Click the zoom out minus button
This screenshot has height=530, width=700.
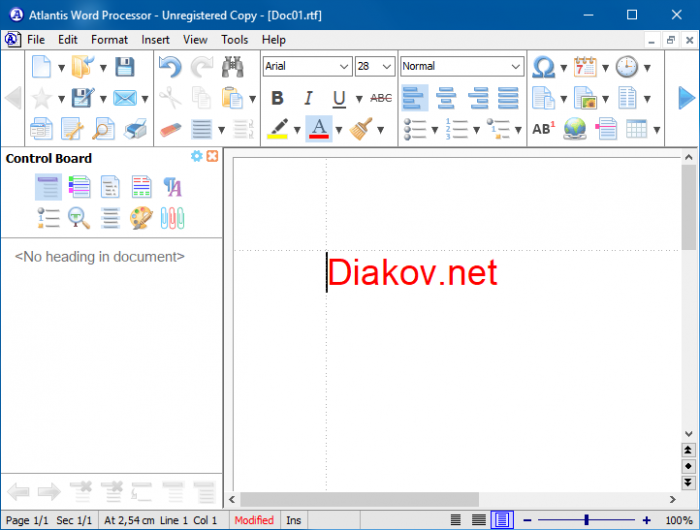pyautogui.click(x=527, y=520)
